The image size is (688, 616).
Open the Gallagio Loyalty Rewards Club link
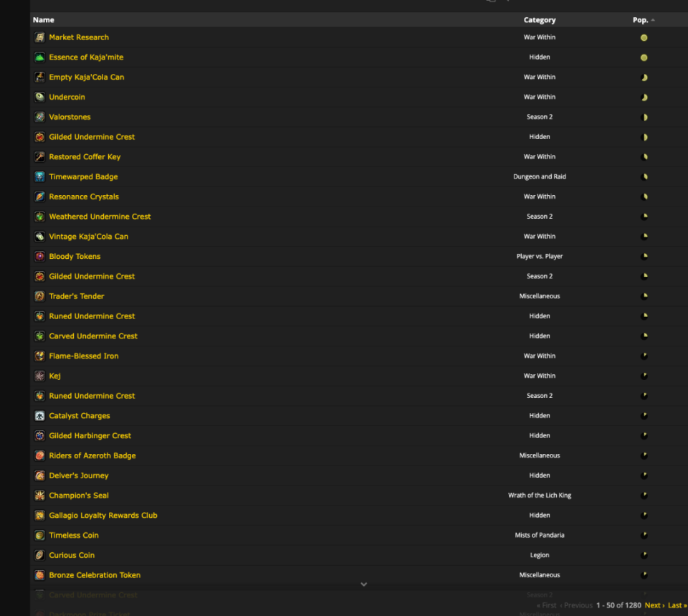pyautogui.click(x=103, y=516)
